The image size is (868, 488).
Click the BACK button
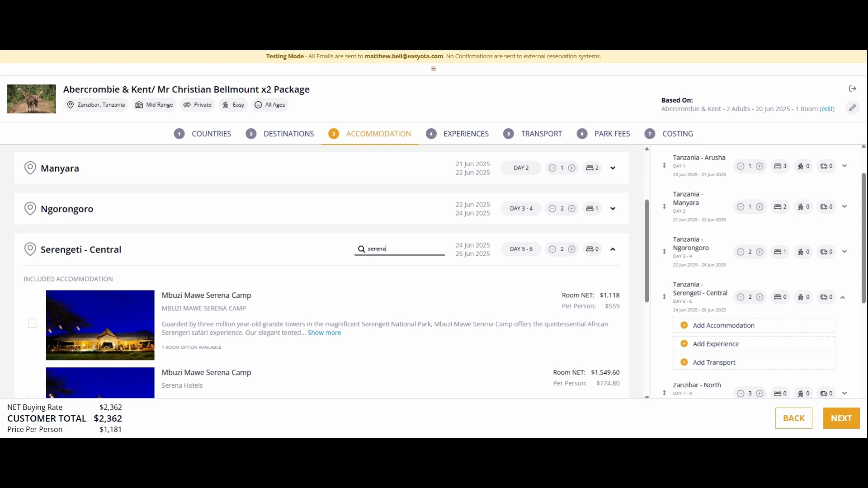(x=794, y=418)
